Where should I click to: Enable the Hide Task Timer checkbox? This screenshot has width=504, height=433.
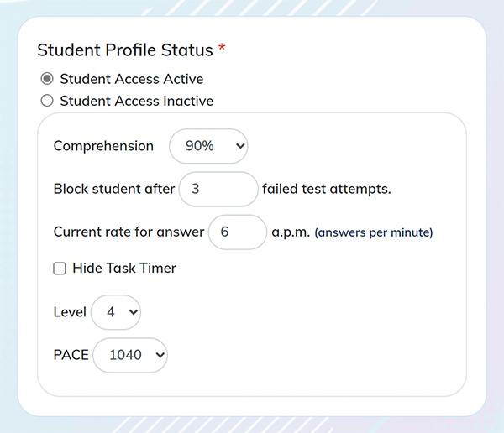click(60, 269)
